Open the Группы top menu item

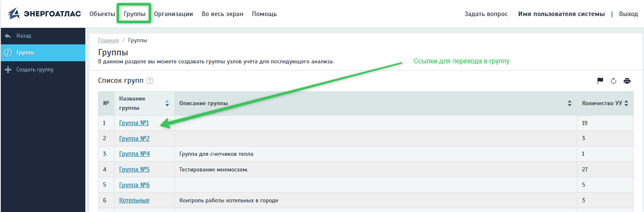pyautogui.click(x=135, y=14)
